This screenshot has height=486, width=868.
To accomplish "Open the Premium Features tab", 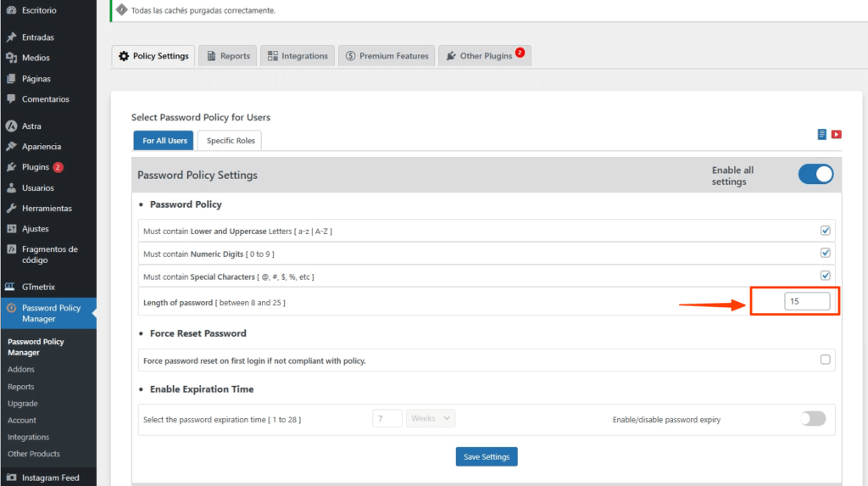I will [x=387, y=56].
